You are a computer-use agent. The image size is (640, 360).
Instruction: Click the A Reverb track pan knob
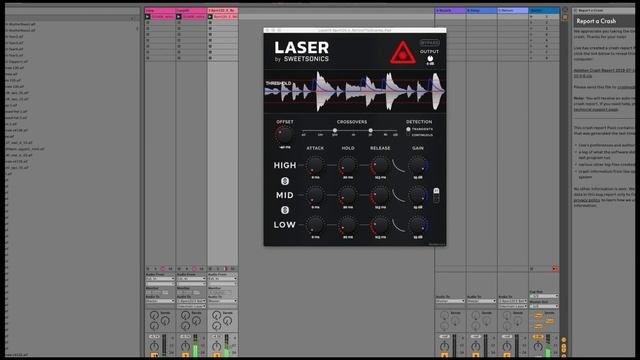tap(444, 347)
